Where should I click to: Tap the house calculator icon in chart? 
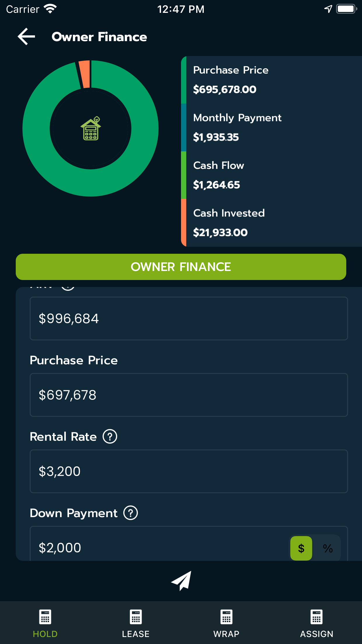(x=91, y=129)
